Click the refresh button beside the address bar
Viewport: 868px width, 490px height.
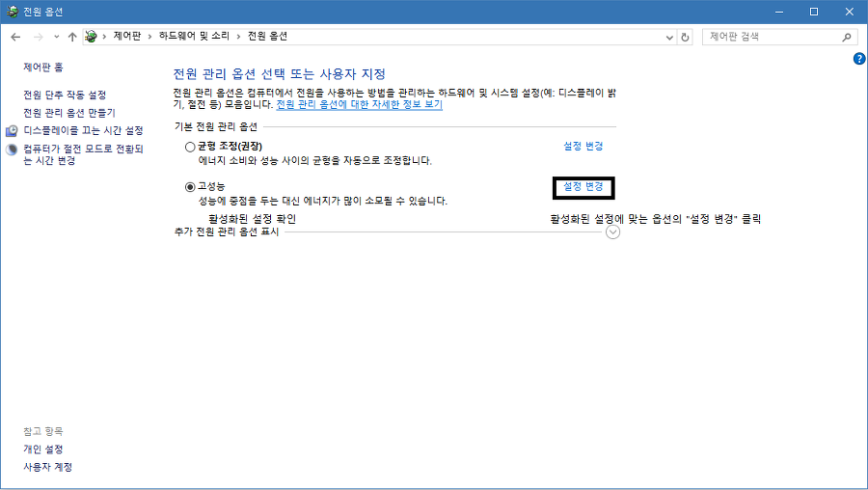click(x=686, y=37)
